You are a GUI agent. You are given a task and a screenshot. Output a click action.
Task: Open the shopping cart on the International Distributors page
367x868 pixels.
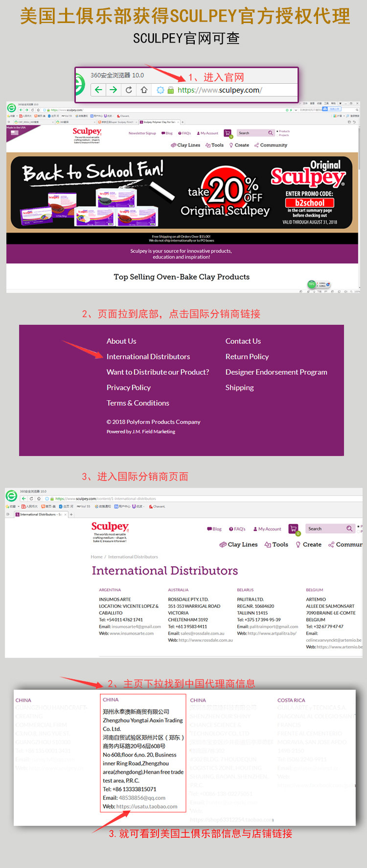pyautogui.click(x=293, y=529)
